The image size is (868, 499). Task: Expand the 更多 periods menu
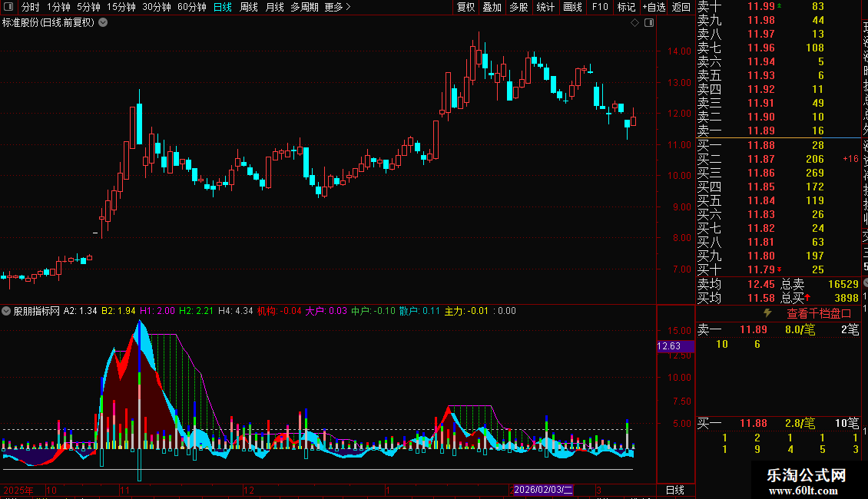[x=337, y=7]
